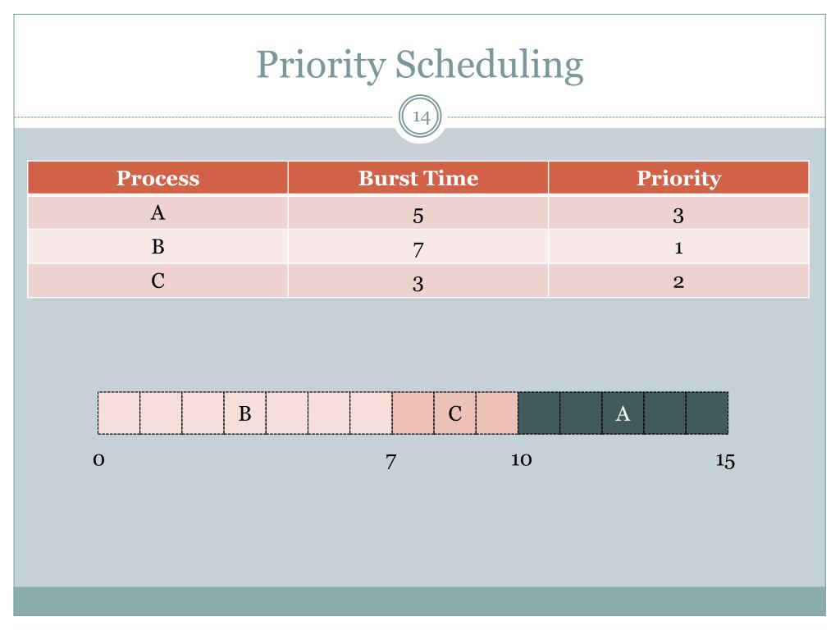Click the priority value 2 cell

tap(678, 281)
